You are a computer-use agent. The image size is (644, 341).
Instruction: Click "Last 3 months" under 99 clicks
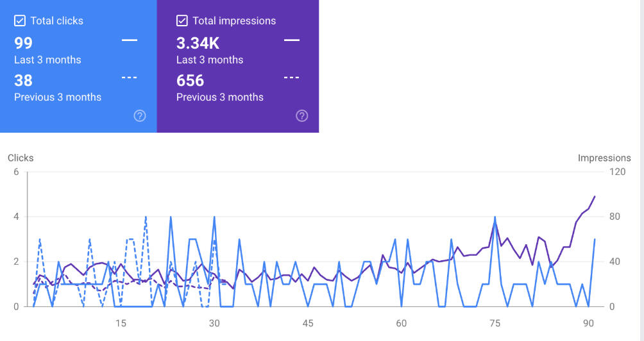coord(47,60)
